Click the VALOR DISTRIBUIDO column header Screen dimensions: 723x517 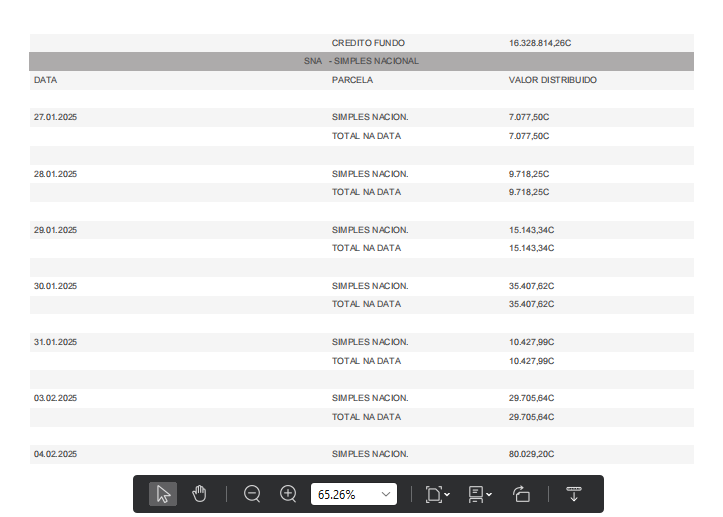click(x=552, y=80)
